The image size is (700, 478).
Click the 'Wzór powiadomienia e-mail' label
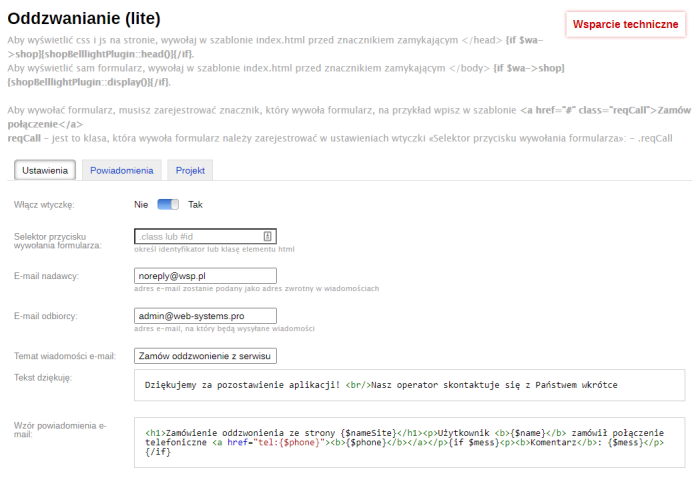click(60, 430)
